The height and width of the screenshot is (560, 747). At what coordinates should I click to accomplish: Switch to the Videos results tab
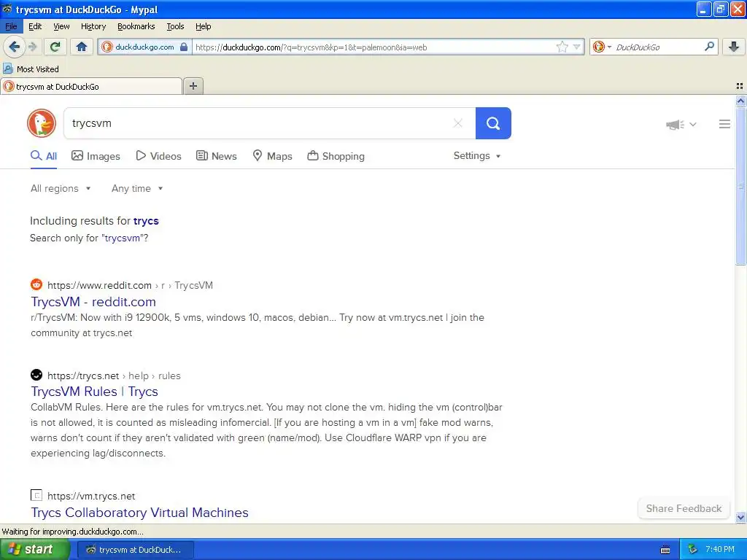point(158,156)
